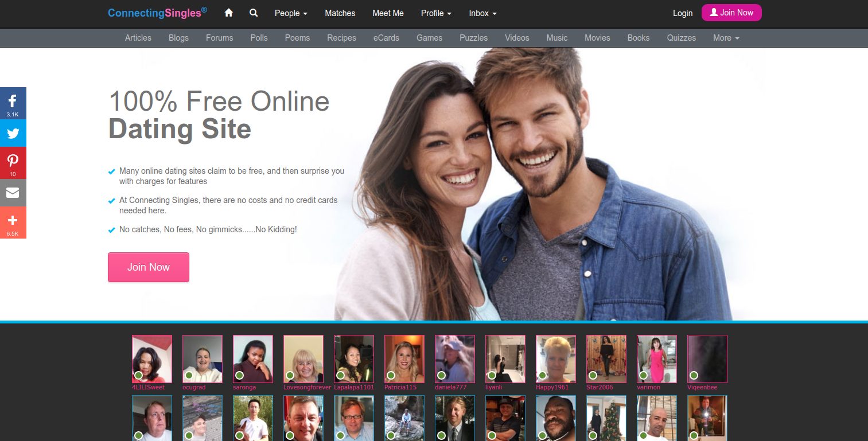Open the Blogs section
Image resolution: width=868 pixels, height=441 pixels.
[178, 38]
